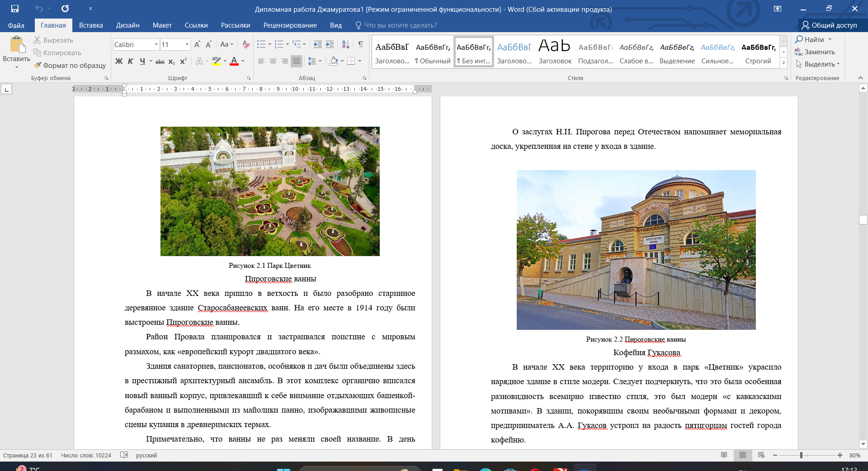This screenshot has width=868, height=471.
Task: Click the Общий доступ share button
Action: [829, 25]
